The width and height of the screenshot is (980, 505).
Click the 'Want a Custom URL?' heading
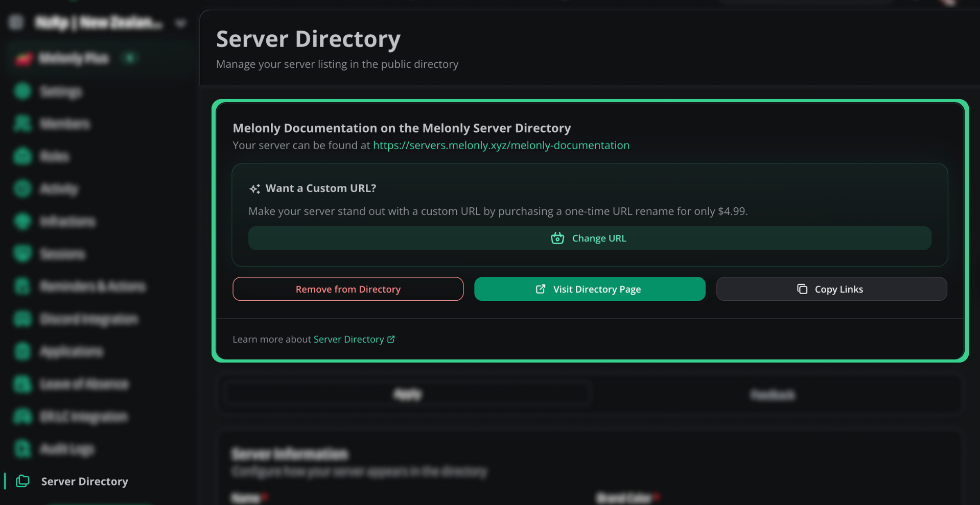click(321, 188)
